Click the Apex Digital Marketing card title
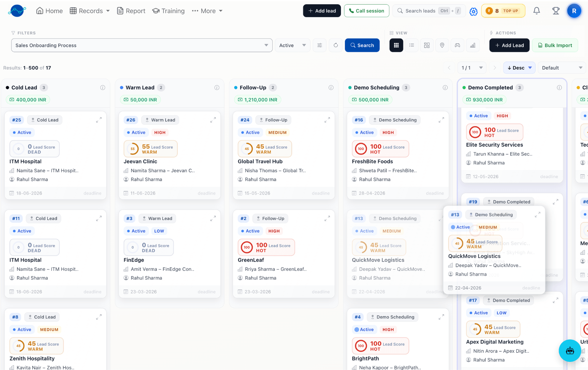Screen dimensions: 588x370 495,342
